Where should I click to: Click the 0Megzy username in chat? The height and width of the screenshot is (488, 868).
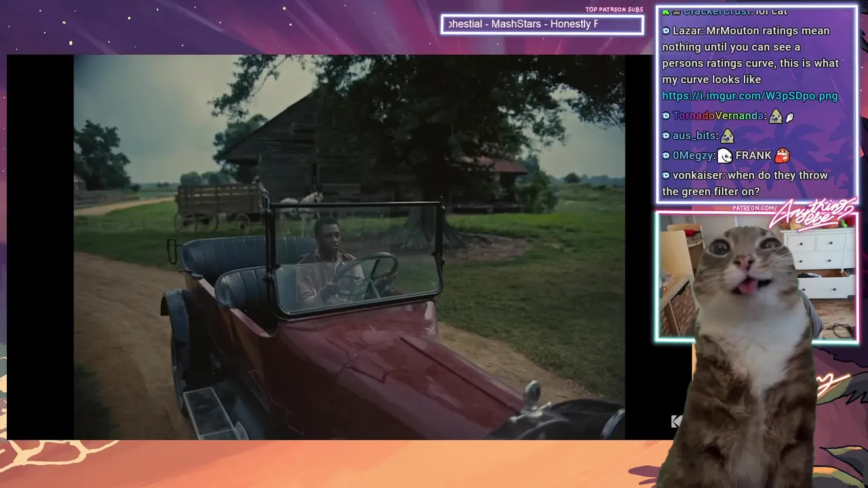coord(693,155)
